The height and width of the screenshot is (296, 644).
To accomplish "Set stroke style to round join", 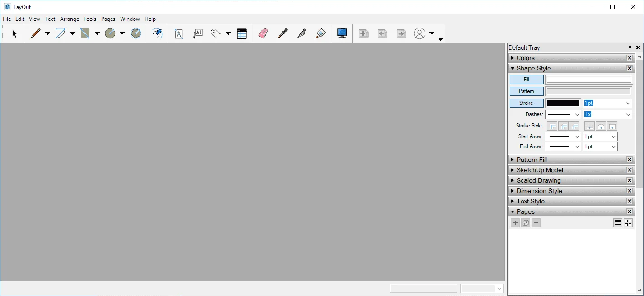I will click(x=564, y=126).
